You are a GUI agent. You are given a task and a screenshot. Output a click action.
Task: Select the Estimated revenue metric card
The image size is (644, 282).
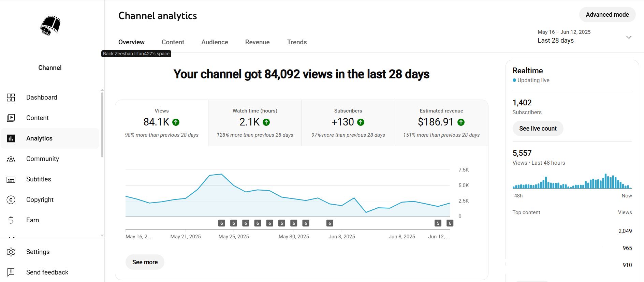pyautogui.click(x=441, y=123)
